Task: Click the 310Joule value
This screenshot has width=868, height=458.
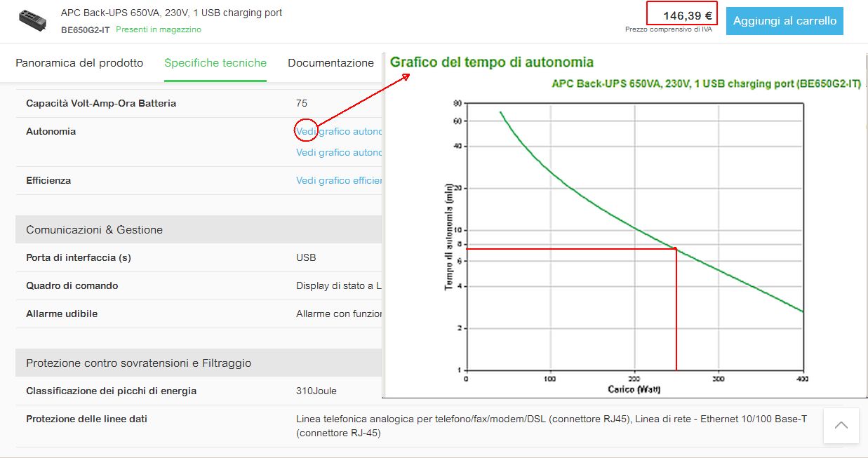Action: 316,391
